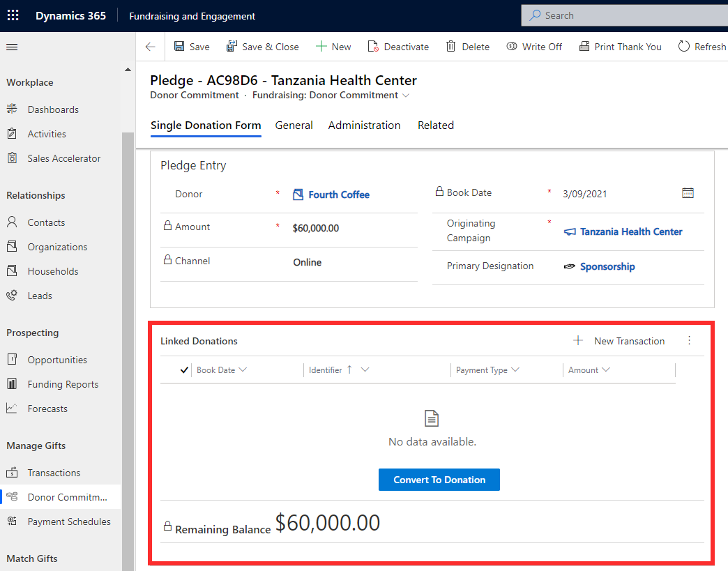This screenshot has width=728, height=571.
Task: Click the Contacts person icon
Action: [12, 222]
